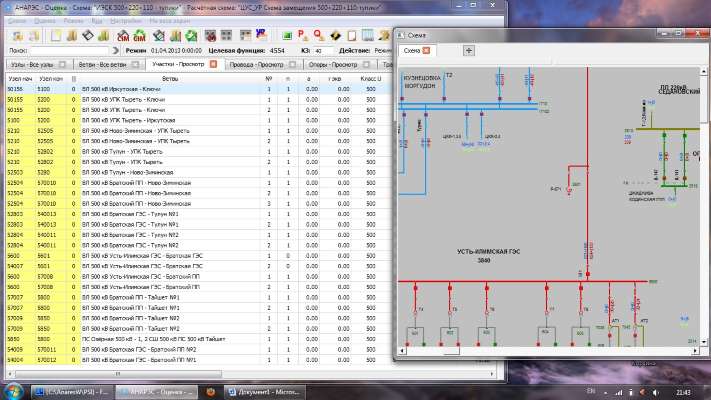Viewport: 711px width, 400px height.
Task: Select the ПС Озерная 500 кВ row
Action: pos(199,339)
